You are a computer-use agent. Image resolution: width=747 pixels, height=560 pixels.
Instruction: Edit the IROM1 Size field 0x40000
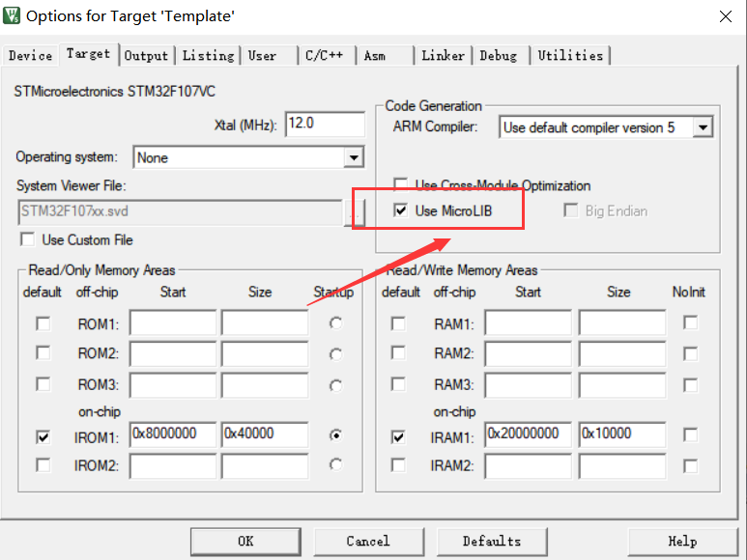265,434
